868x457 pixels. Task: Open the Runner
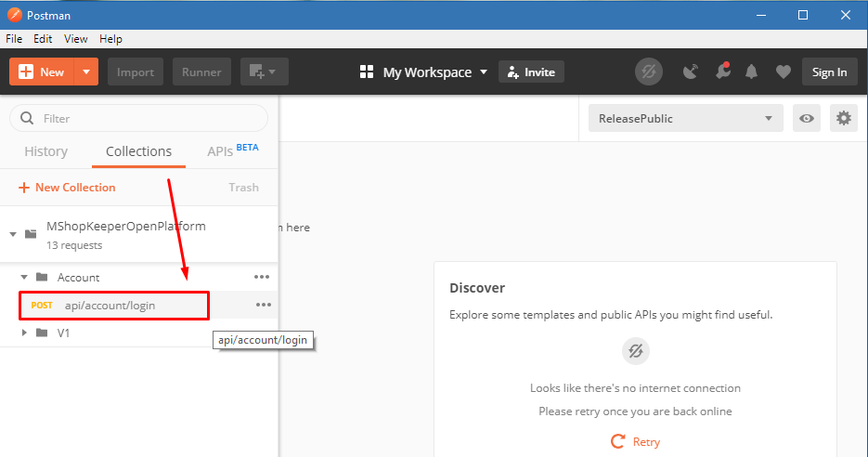tap(201, 72)
